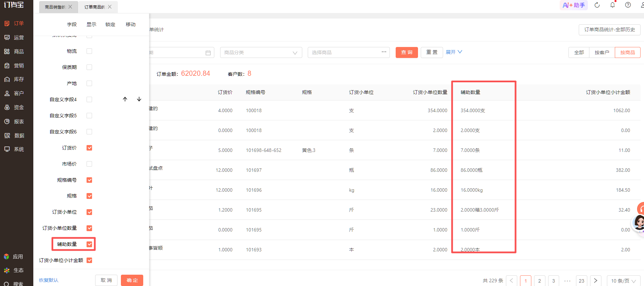Select the 按商品 view tab
Viewport: 644px width, 286px height.
pyautogui.click(x=628, y=52)
